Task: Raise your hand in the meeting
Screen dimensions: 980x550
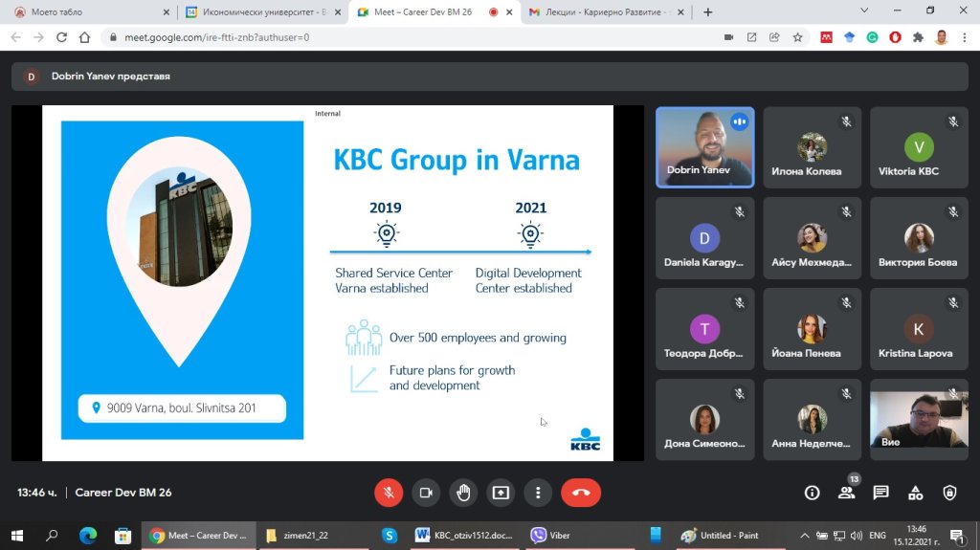Action: (463, 493)
